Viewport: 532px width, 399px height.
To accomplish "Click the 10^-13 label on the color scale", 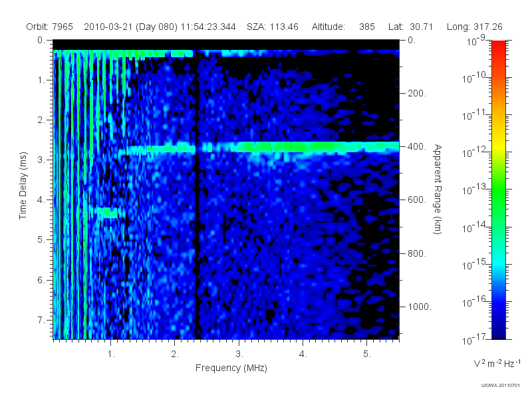I will pos(475,189).
